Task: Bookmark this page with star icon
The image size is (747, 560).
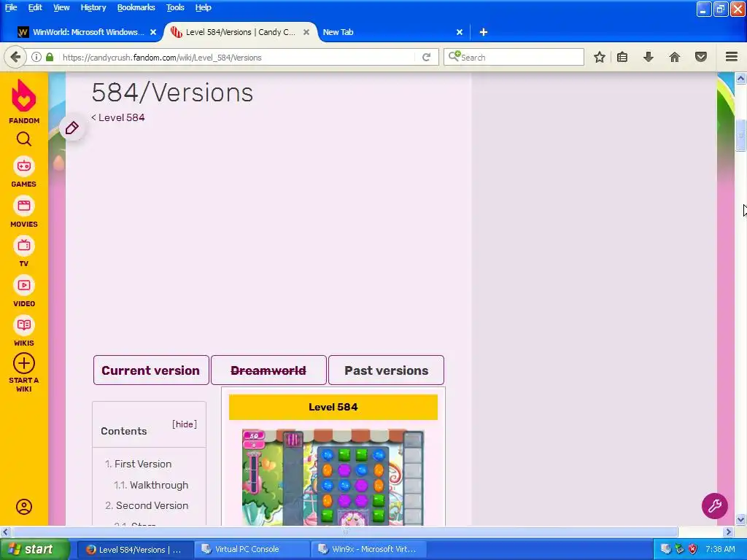Action: (600, 57)
